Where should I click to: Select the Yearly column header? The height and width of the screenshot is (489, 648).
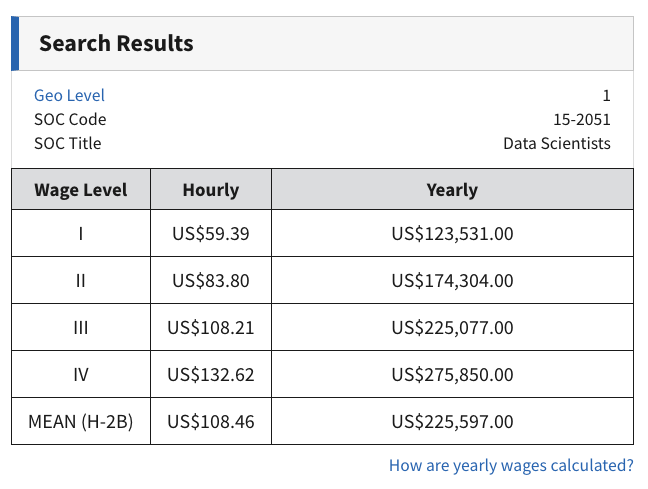452,190
